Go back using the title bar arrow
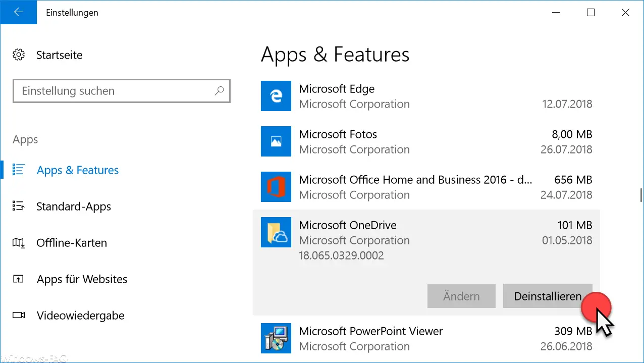This screenshot has width=644, height=363. pyautogui.click(x=19, y=13)
